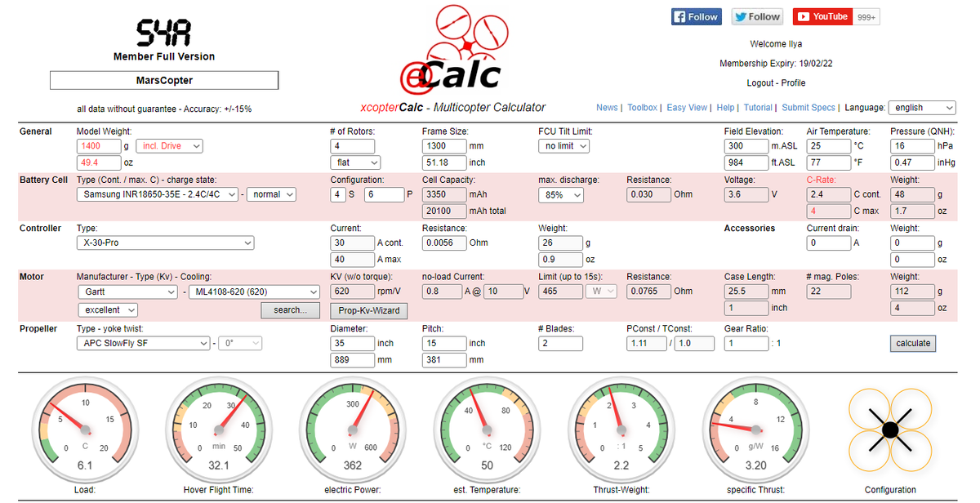Open the Toolbox link
This screenshot has width=980, height=503.
[x=643, y=108]
